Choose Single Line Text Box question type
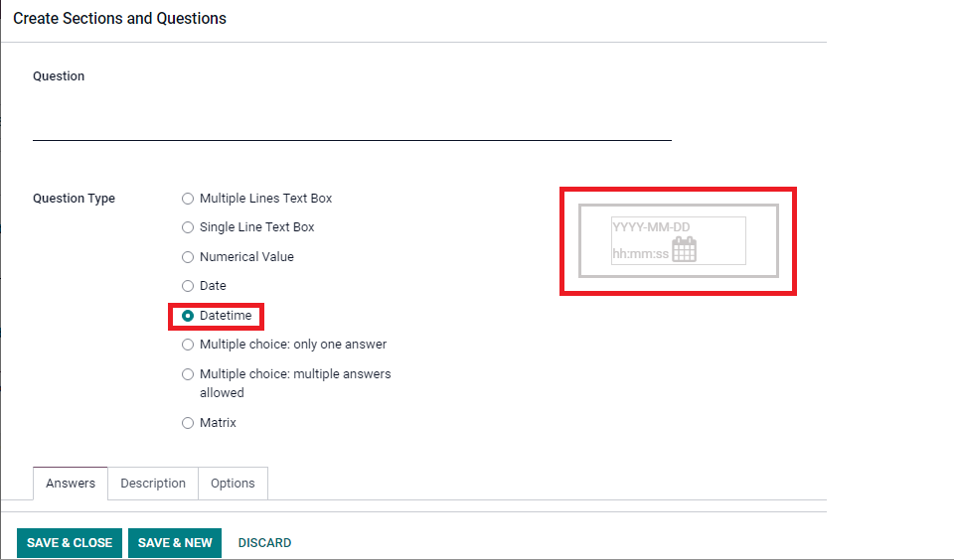Screen dimensions: 954x560 188,227
